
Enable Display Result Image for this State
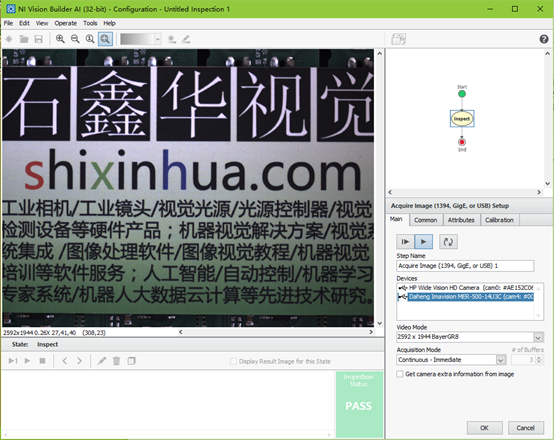pyautogui.click(x=233, y=361)
